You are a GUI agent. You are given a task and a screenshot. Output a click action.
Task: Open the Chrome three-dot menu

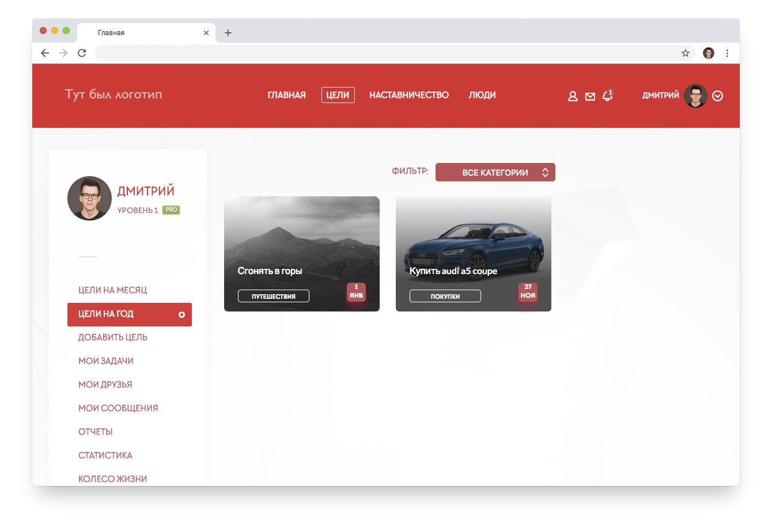[727, 53]
